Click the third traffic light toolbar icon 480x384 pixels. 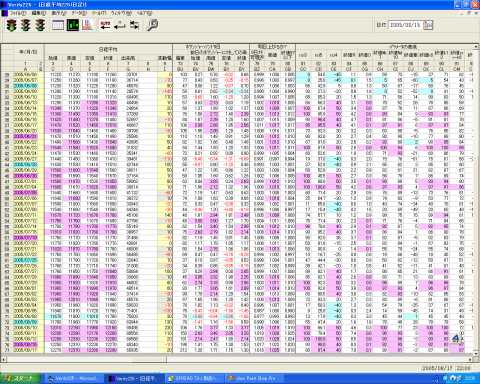[x=40, y=25]
